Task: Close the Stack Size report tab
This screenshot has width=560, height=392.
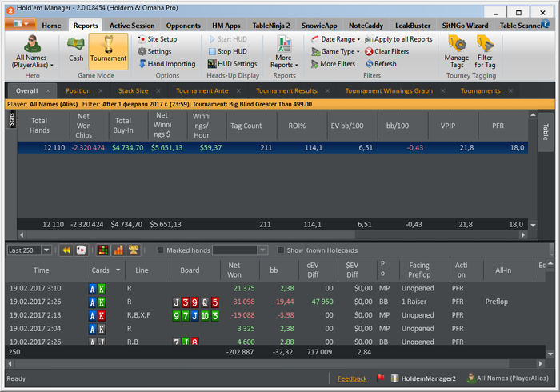Action: (158, 90)
